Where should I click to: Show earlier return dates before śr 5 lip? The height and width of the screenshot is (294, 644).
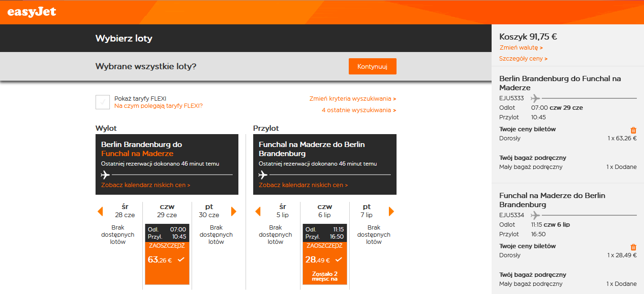(x=258, y=211)
